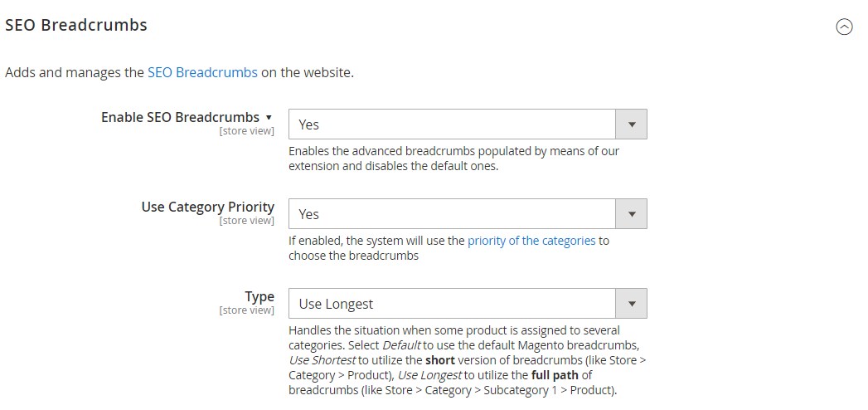Viewport: 868px width, 410px height.
Task: Open the SEO Breadcrumbs link in description
Action: [x=202, y=72]
